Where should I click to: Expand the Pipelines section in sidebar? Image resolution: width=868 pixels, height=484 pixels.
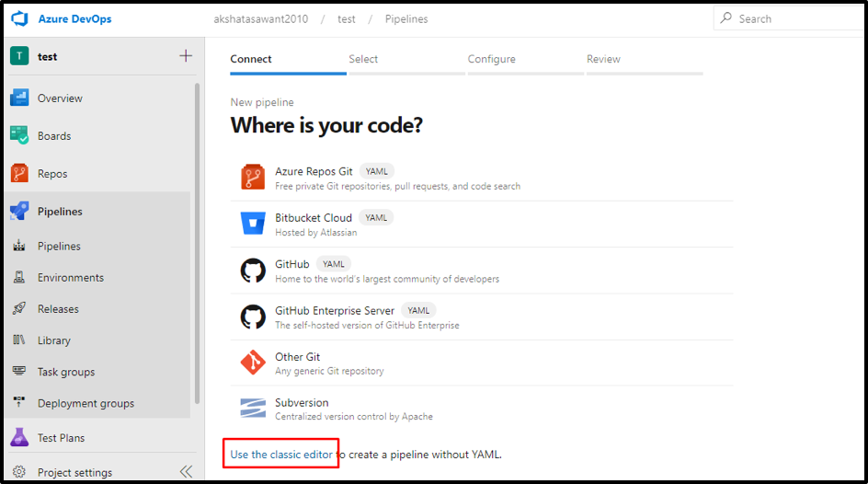click(x=60, y=212)
